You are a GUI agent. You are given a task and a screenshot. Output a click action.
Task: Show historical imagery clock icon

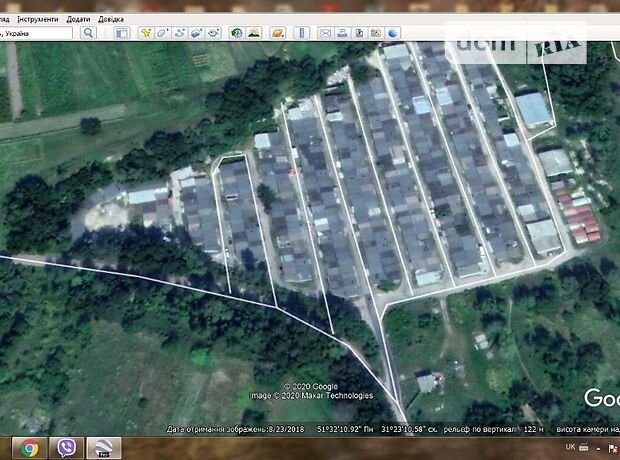[x=237, y=33]
